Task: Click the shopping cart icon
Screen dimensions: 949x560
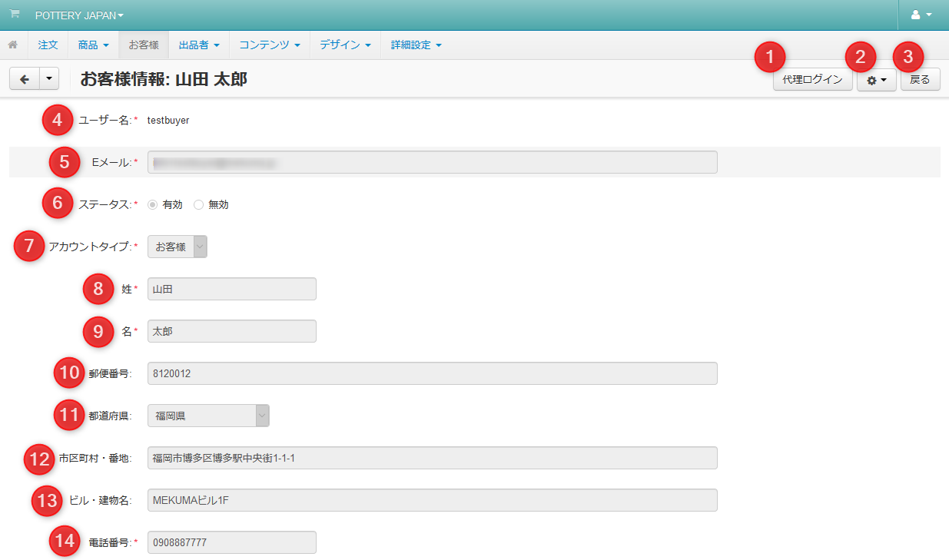Action: (x=15, y=15)
